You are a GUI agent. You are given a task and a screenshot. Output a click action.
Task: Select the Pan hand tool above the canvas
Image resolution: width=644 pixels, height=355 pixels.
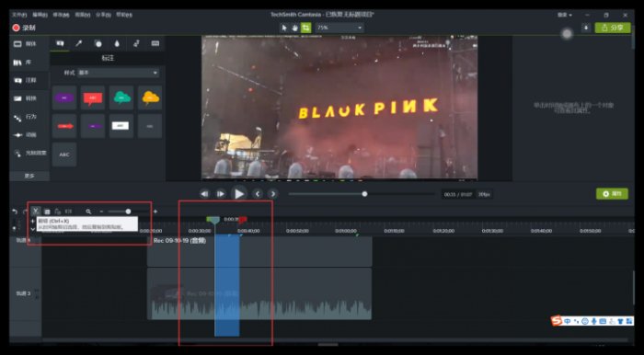tap(295, 28)
